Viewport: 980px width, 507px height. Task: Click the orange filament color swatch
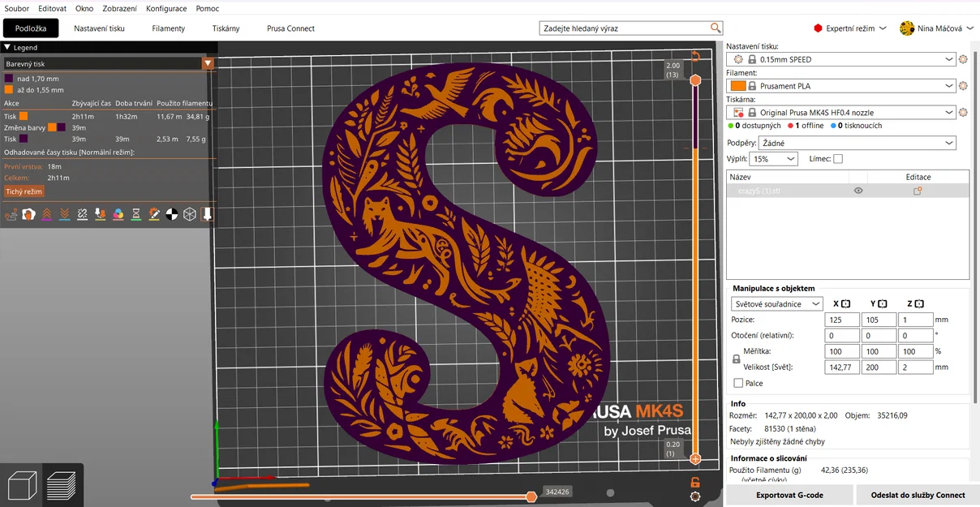point(738,86)
